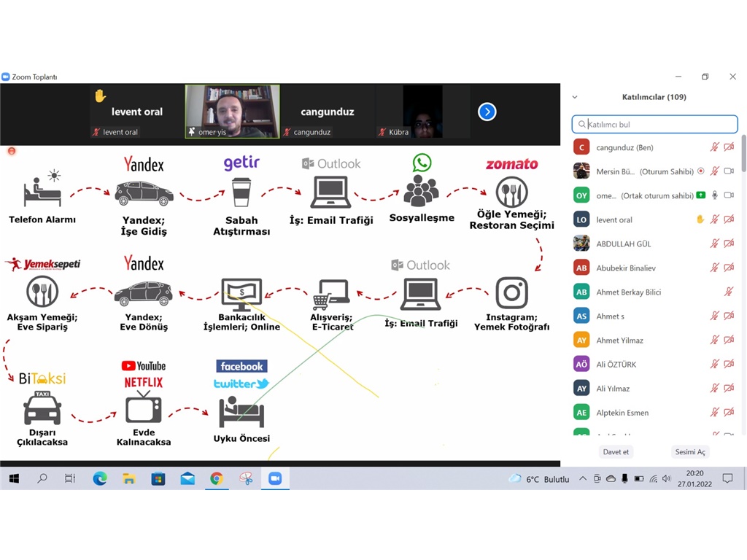Click the camera-off icon in Ali Yılmaz row

729,388
